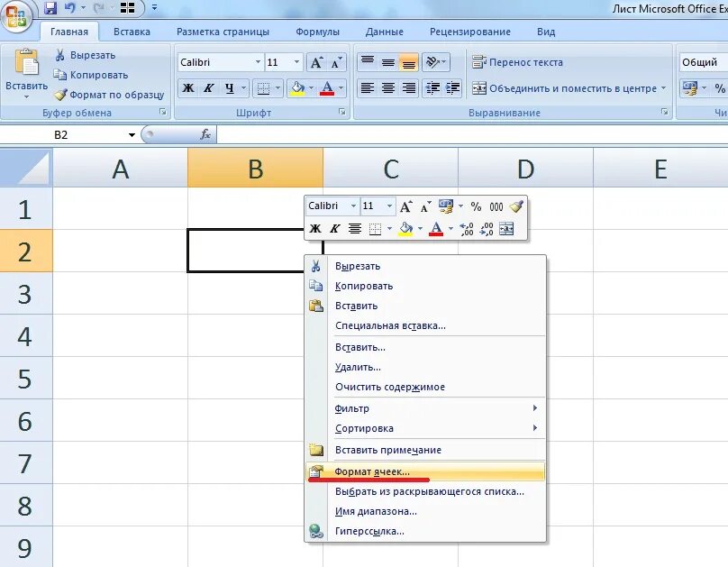Decrease indent in the ribbon
This screenshot has width=728, height=567.
coord(432,88)
